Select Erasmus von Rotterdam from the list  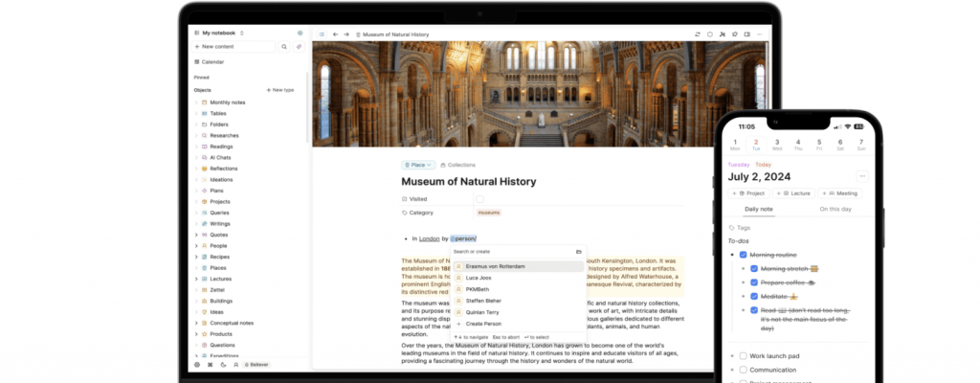[494, 266]
